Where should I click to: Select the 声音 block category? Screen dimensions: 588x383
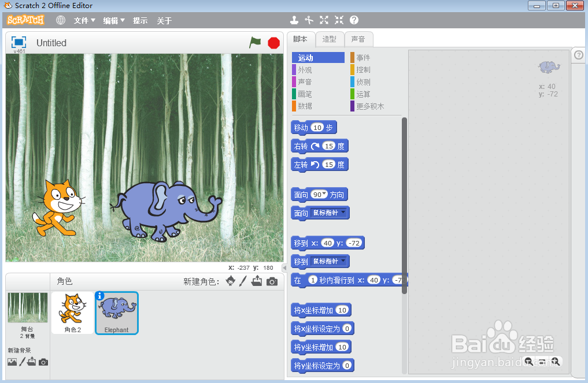click(318, 81)
